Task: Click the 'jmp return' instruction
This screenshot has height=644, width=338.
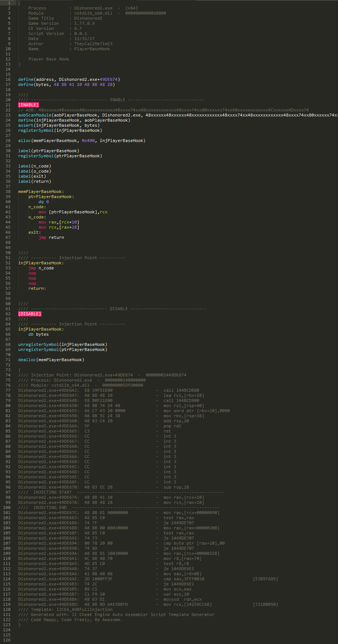Action: tap(51, 237)
